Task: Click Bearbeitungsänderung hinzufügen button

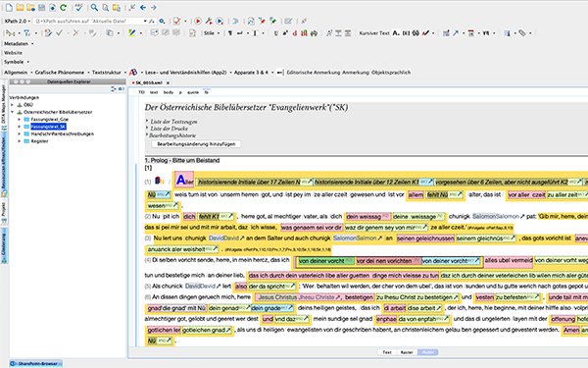Action: pos(196,144)
